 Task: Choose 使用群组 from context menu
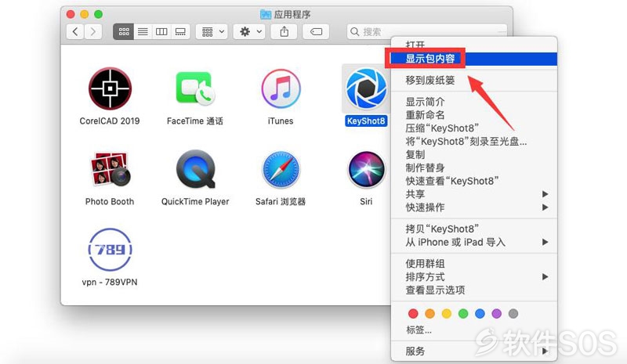coord(474,264)
